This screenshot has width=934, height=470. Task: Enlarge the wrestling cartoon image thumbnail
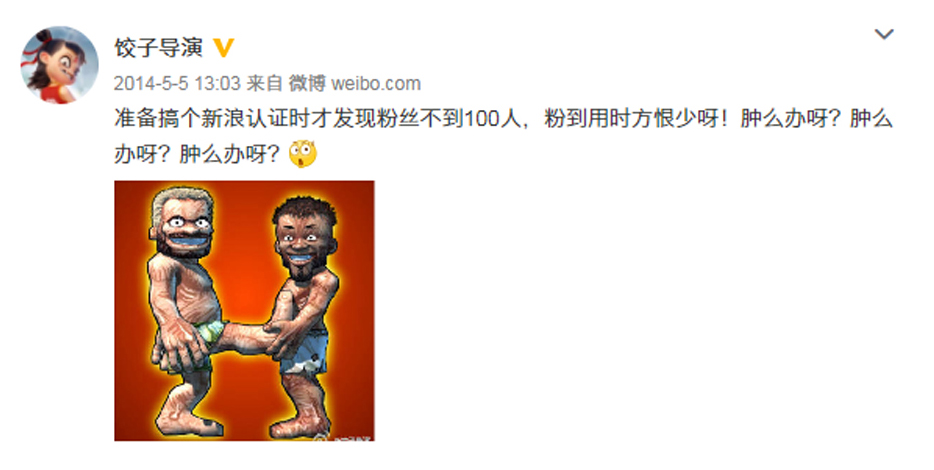(244, 310)
